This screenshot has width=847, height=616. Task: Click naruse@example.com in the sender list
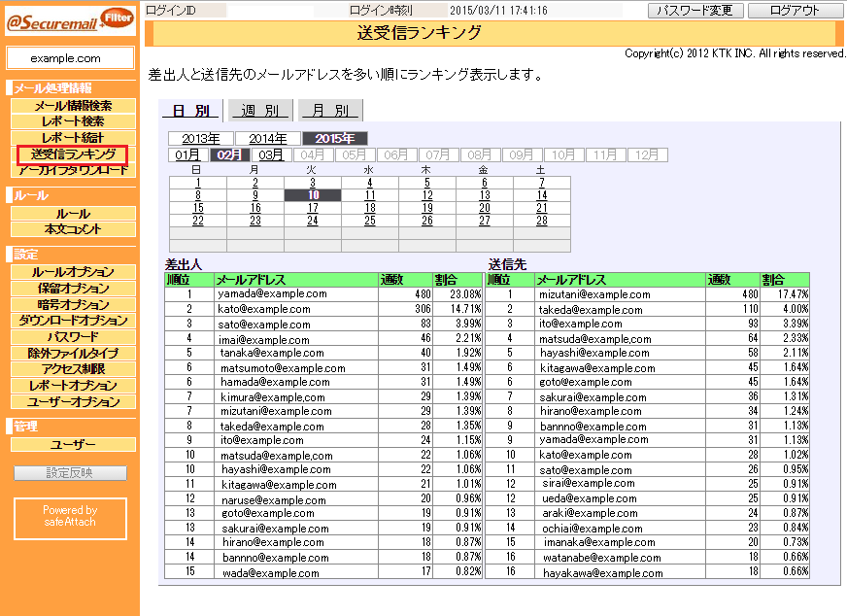click(x=274, y=500)
